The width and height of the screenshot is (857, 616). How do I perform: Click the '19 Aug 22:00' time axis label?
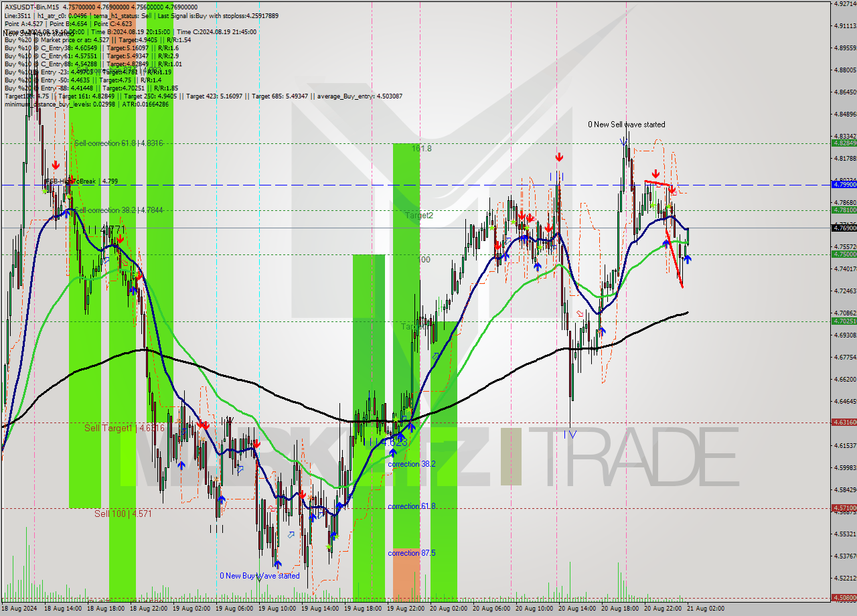point(407,609)
